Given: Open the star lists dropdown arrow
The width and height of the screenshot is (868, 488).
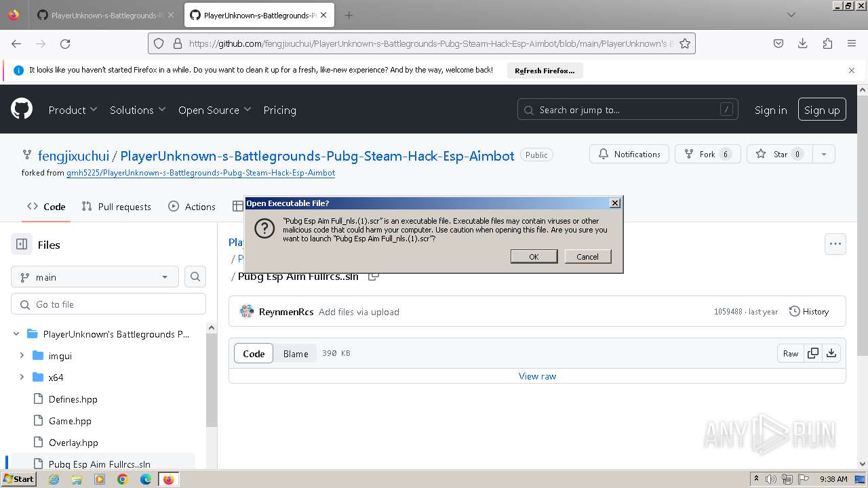Looking at the screenshot, I should (824, 154).
